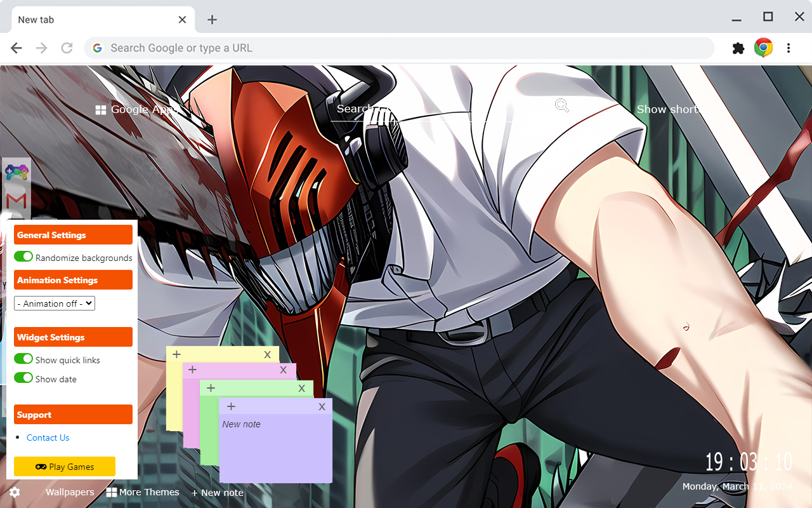Open the Chrome extensions puzzle icon

point(738,48)
